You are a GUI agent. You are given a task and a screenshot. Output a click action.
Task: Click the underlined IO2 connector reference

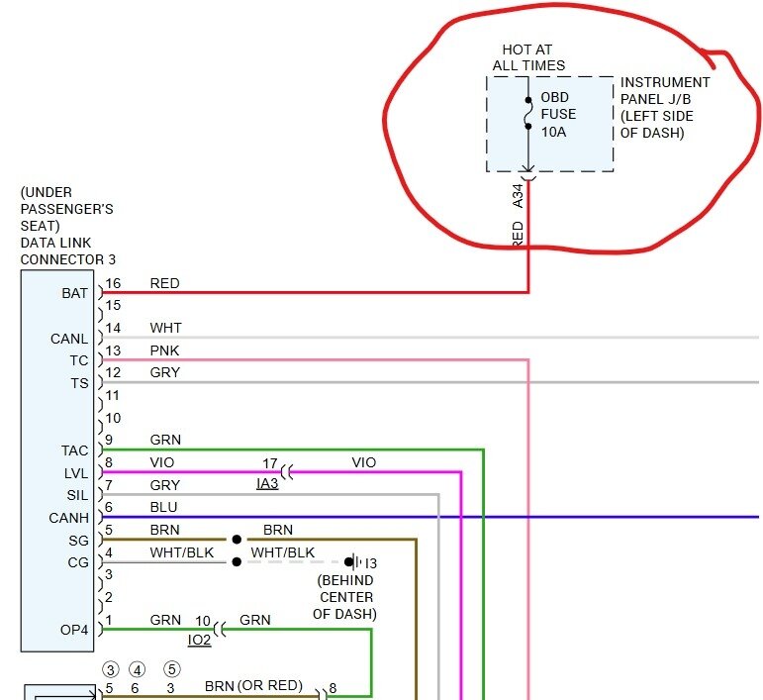click(200, 641)
